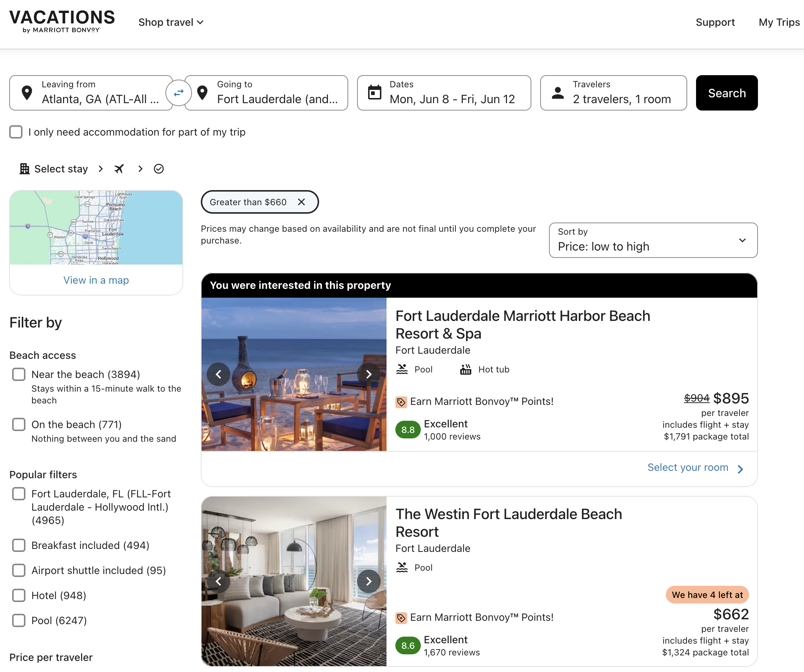Click Select your room chevron for Marriott Harbor
This screenshot has width=804, height=672.
741,468
